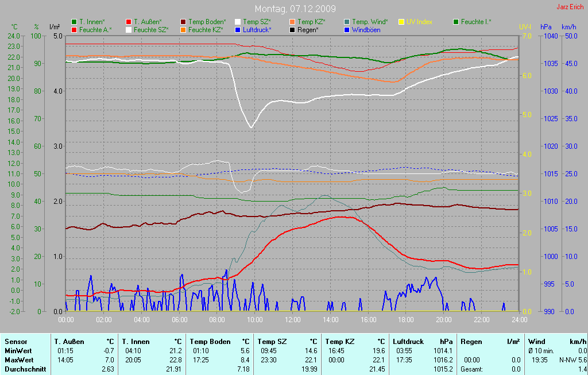The height and width of the screenshot is (375, 588).
Task: Click the T. Innen average value 21.91
Action: (x=173, y=369)
